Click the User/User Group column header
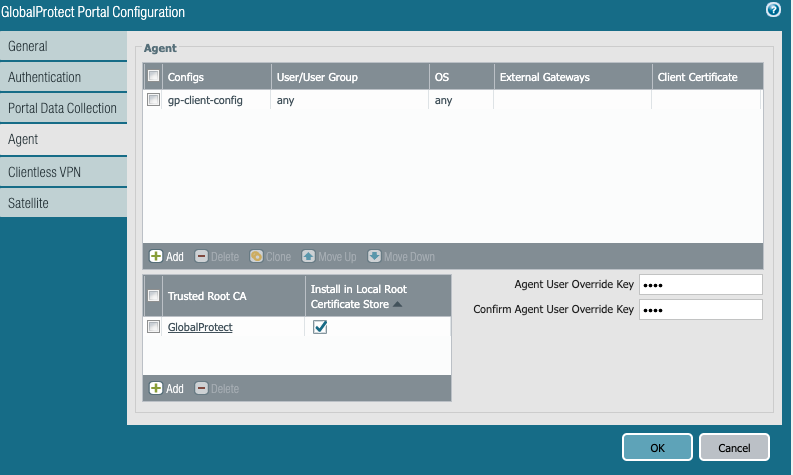 (350, 77)
